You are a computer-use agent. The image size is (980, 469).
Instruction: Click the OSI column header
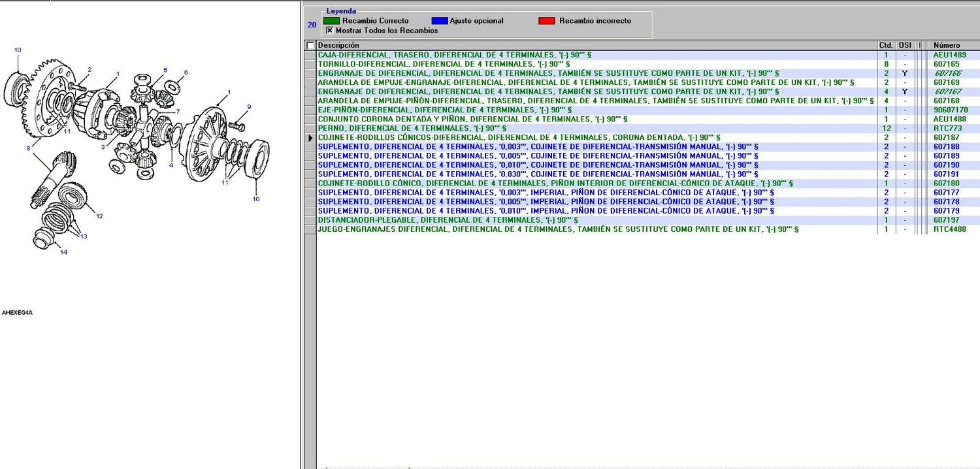905,45
